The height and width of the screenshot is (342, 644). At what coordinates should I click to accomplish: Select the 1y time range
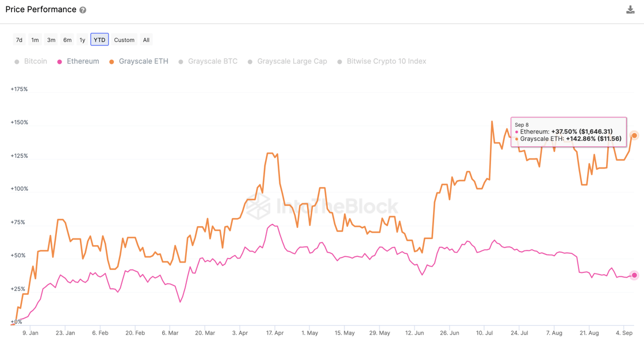(x=82, y=40)
